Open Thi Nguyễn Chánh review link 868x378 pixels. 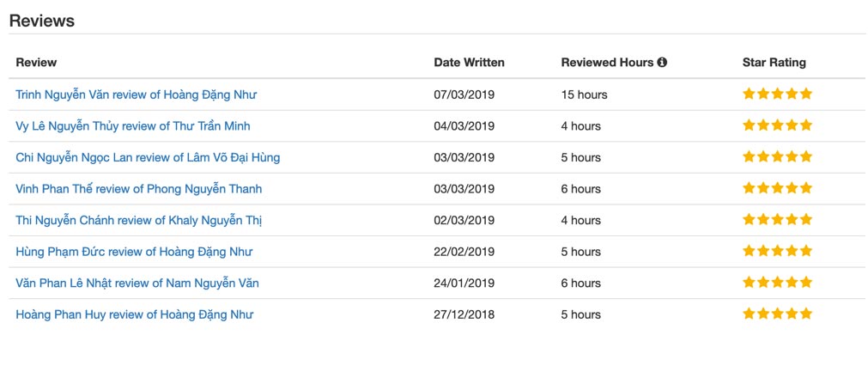coord(139,221)
